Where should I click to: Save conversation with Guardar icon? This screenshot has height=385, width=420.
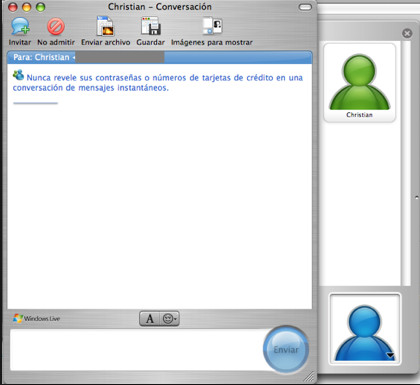pos(151,26)
